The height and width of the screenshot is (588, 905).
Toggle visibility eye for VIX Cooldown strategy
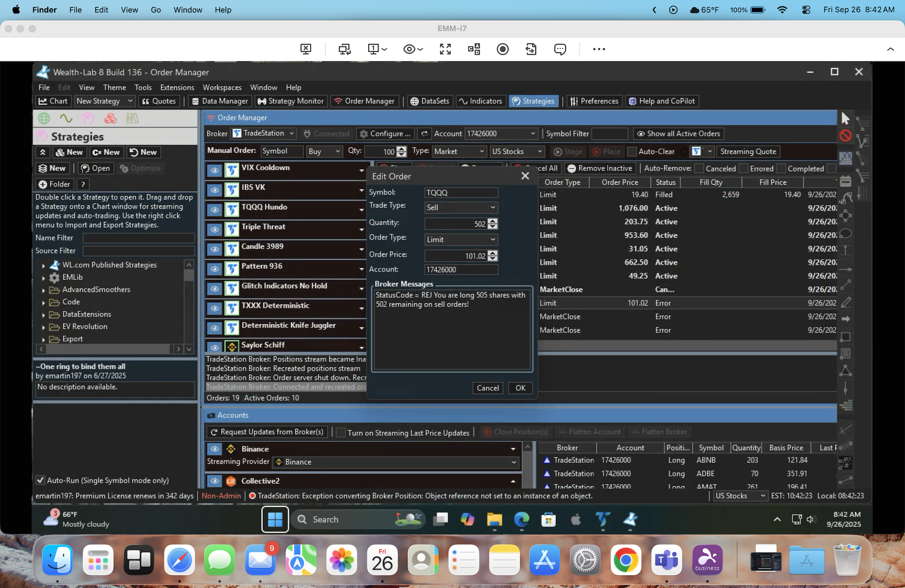click(215, 170)
